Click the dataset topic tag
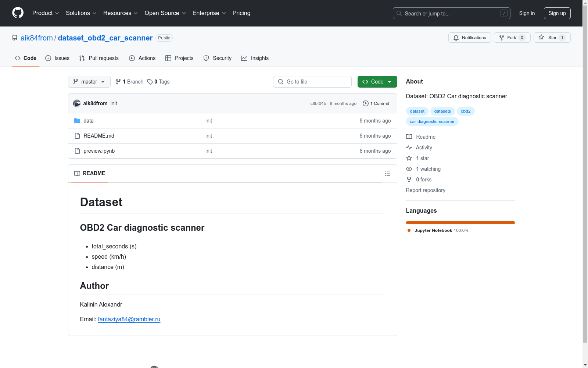Screen dimensions: 588x368 click(x=417, y=111)
